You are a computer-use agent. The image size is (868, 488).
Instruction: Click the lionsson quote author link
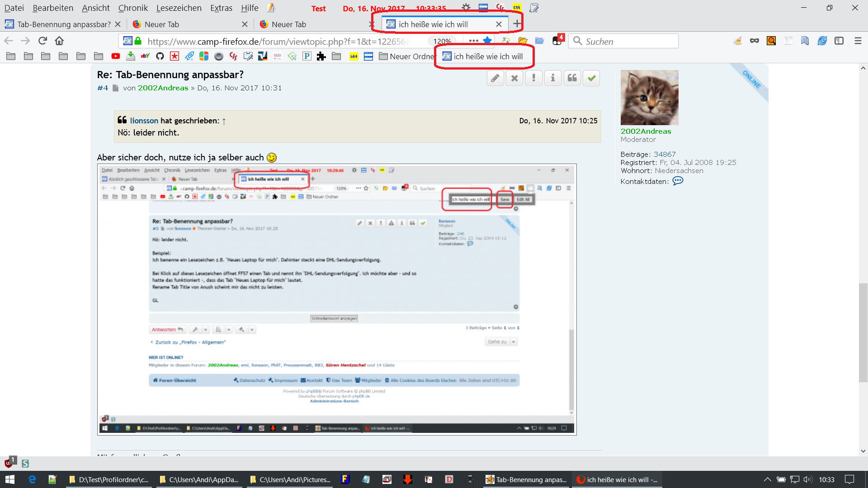[x=144, y=121]
